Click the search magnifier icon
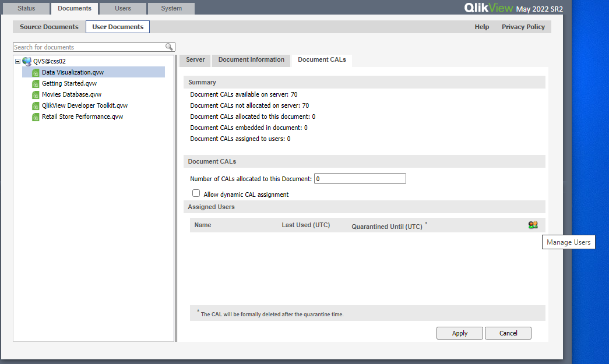 point(169,47)
